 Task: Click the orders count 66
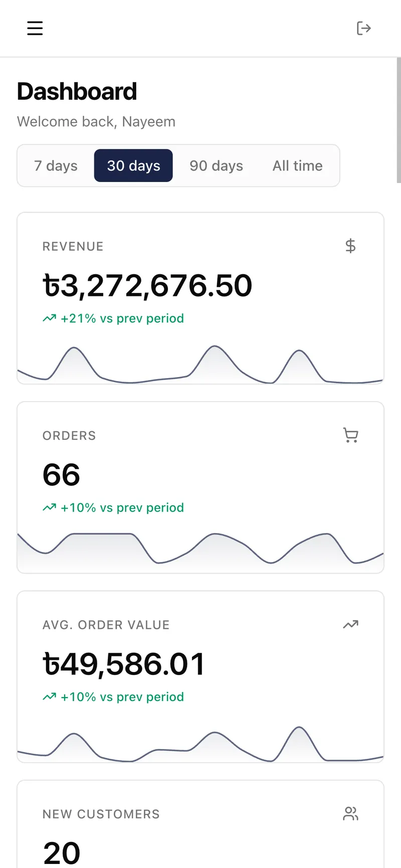[x=61, y=475]
